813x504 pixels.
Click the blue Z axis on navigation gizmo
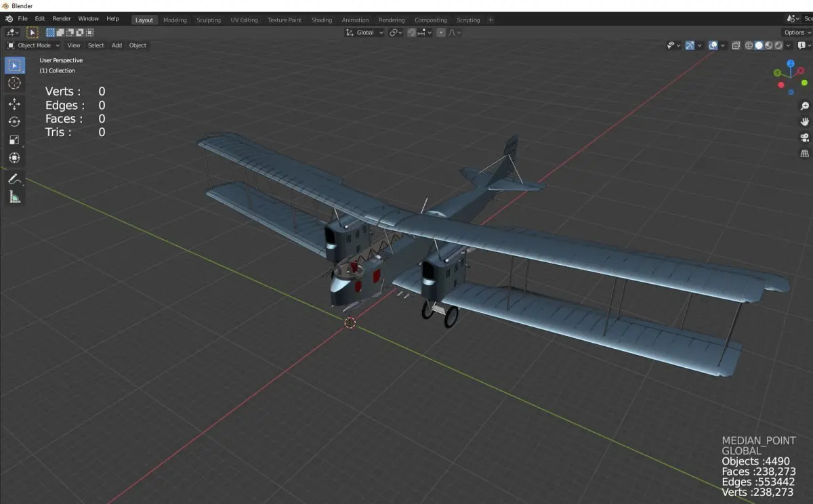click(x=791, y=63)
